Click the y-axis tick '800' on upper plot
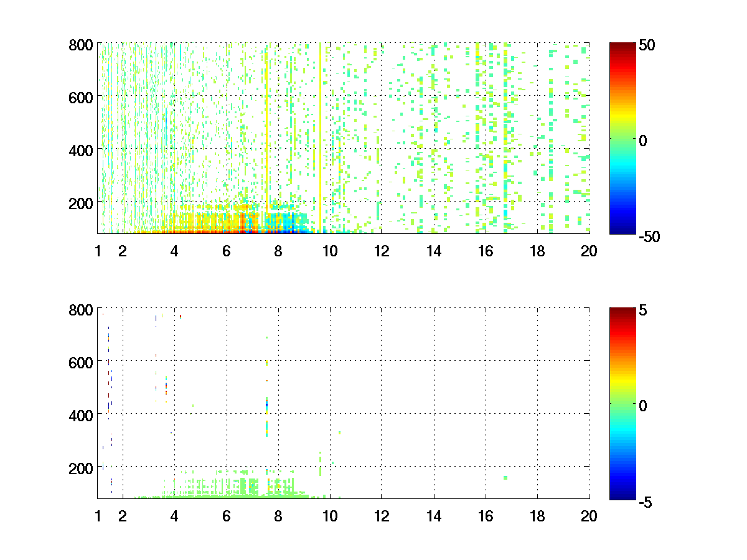747x560 pixels. tap(81, 45)
